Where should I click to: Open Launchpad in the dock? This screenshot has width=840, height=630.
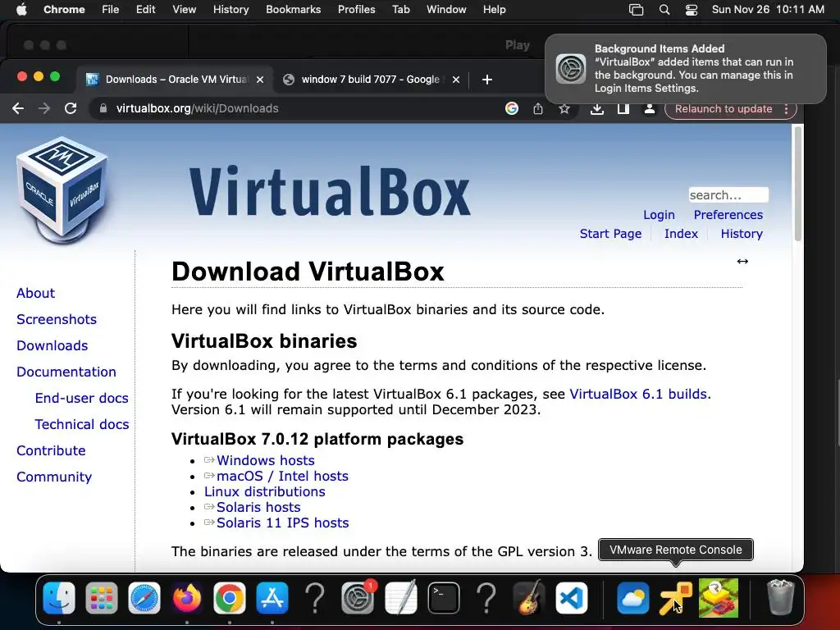101,598
